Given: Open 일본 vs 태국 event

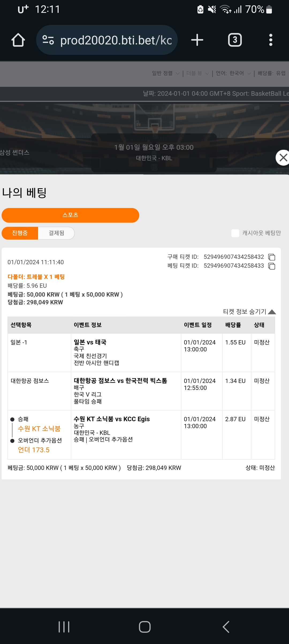Looking at the screenshot, I should [x=90, y=342].
